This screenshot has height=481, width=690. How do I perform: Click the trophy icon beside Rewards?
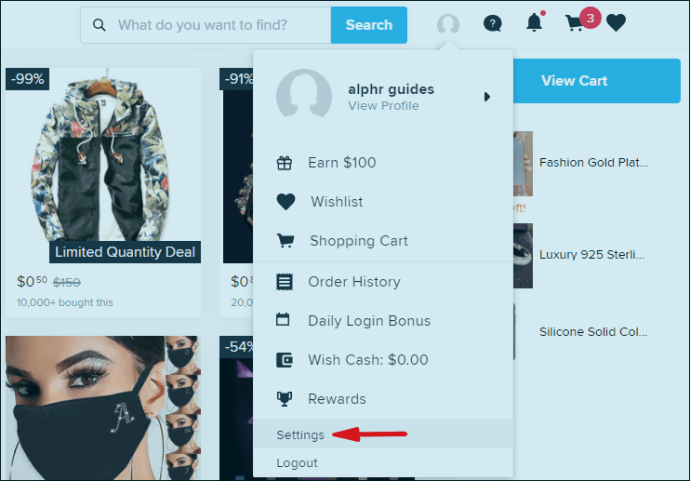[284, 399]
